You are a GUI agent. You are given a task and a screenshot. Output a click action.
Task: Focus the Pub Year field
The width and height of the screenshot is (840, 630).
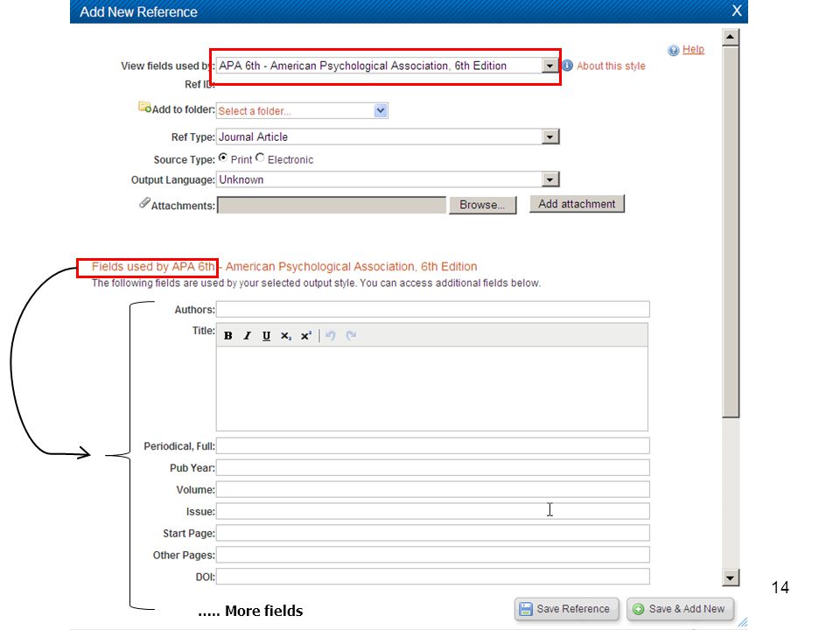pyautogui.click(x=433, y=467)
